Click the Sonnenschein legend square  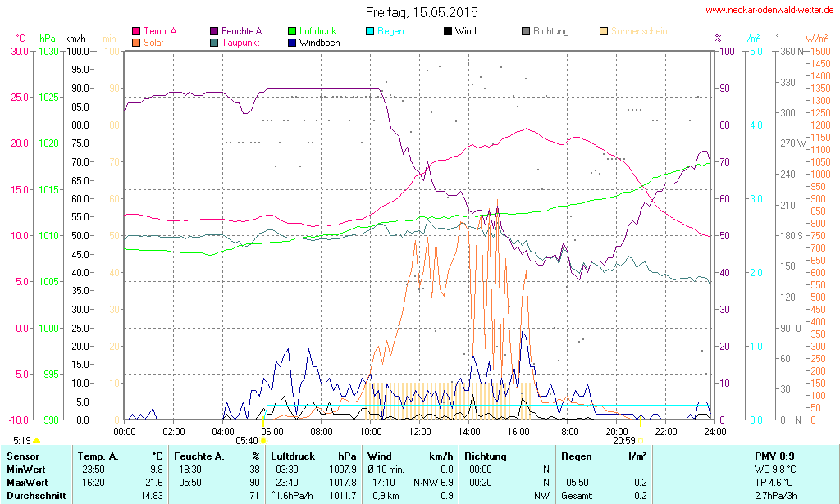click(604, 31)
